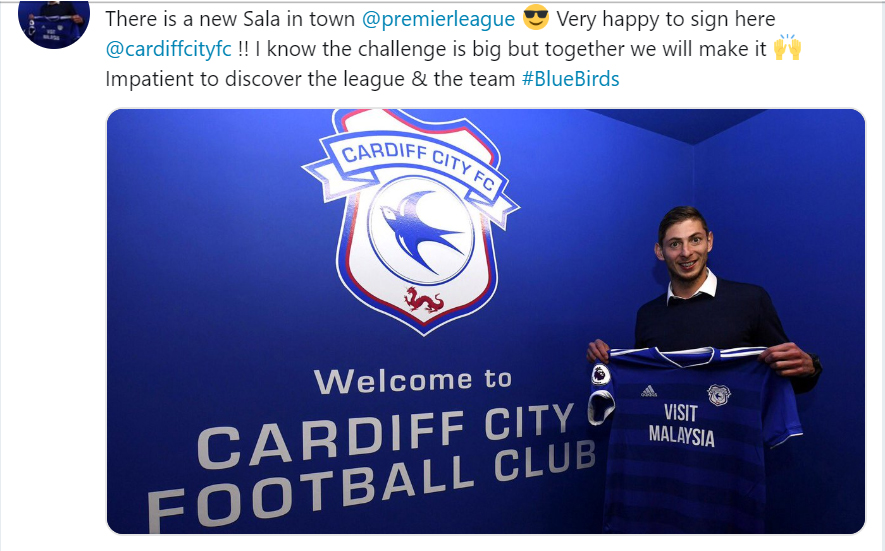Viewport: 885px width, 551px height.
Task: Click the large Cardiff City FC crest
Action: 411,221
